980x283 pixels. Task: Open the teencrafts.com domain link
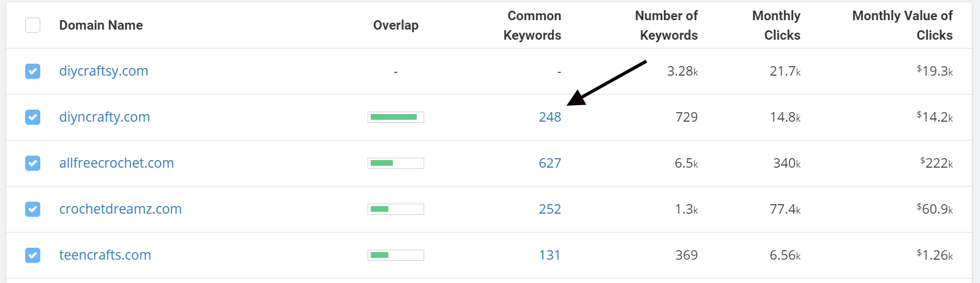(x=105, y=255)
